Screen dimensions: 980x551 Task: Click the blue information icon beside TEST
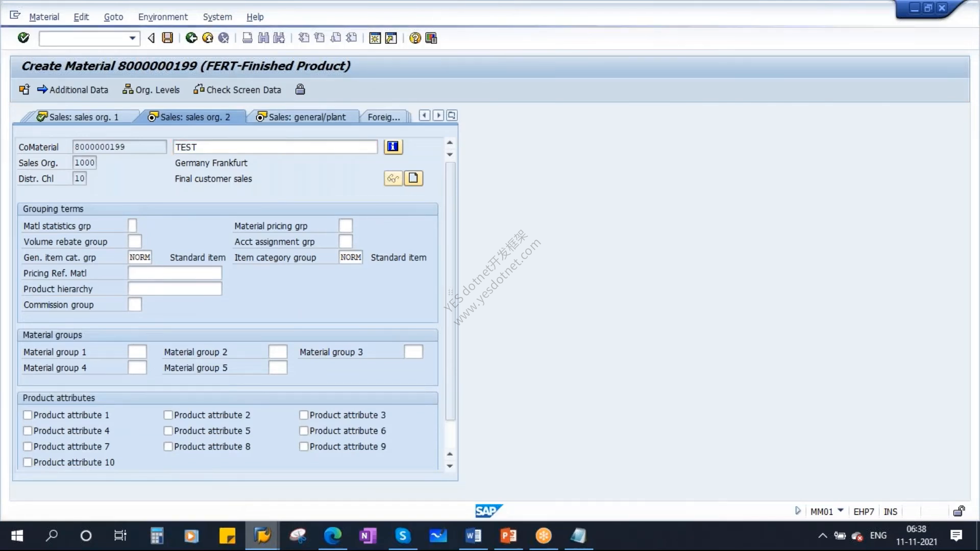393,147
